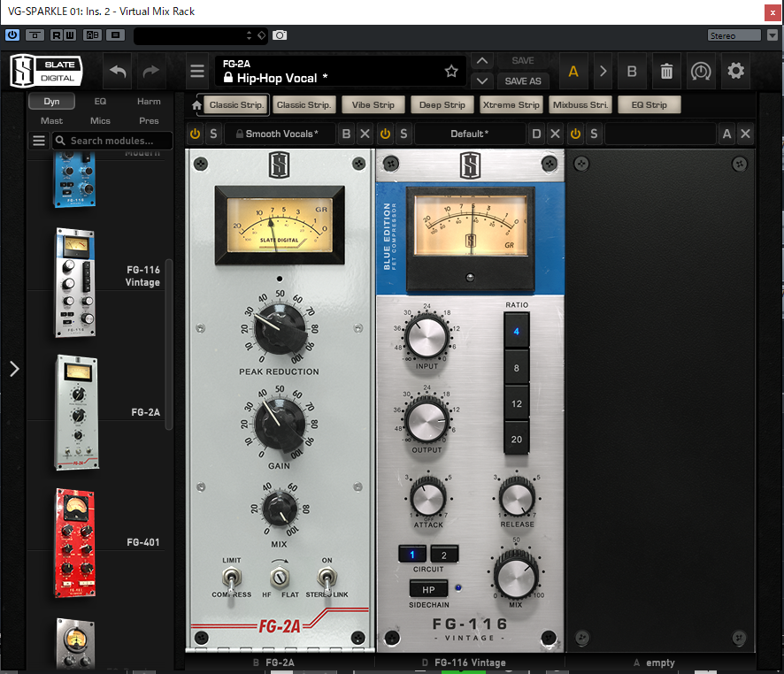
Task: Toggle power on the empty slot
Action: (x=575, y=134)
